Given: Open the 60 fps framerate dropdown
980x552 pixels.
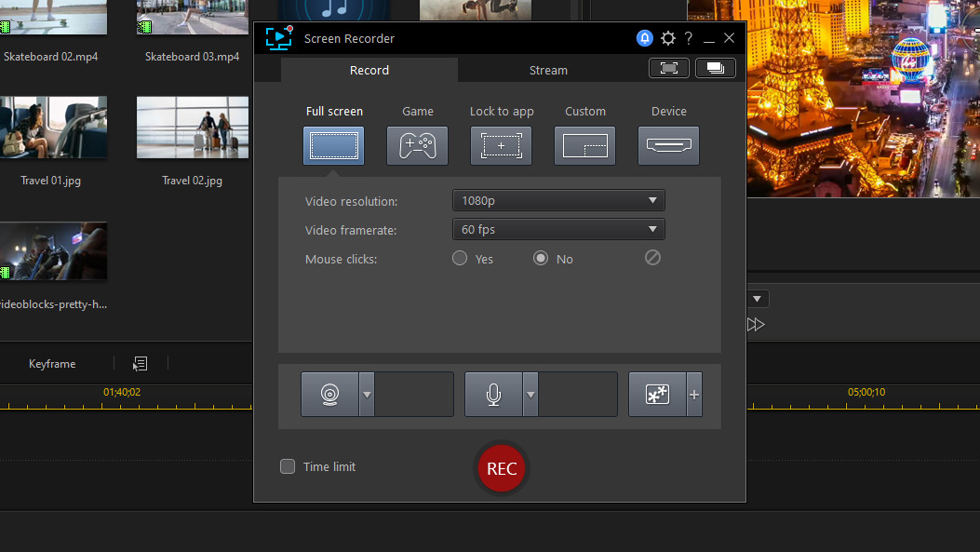Looking at the screenshot, I should coord(558,229).
